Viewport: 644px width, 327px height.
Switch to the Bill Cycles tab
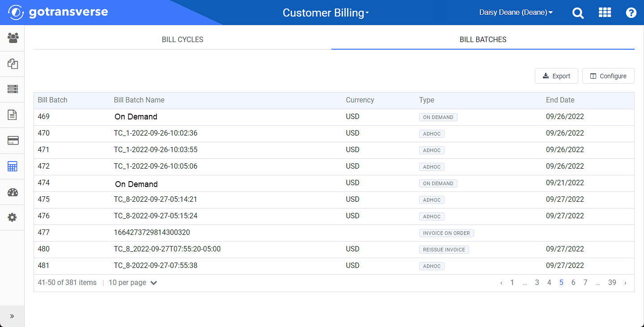point(182,40)
